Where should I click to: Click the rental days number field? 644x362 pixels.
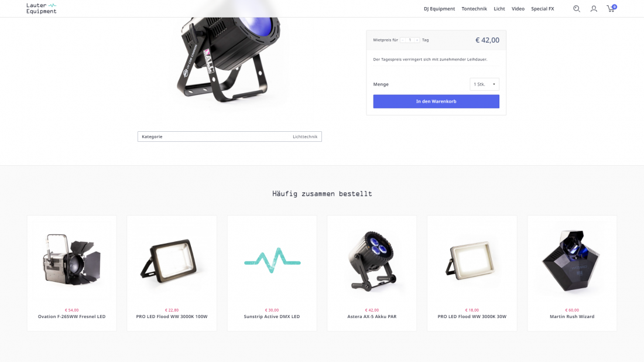(x=410, y=40)
